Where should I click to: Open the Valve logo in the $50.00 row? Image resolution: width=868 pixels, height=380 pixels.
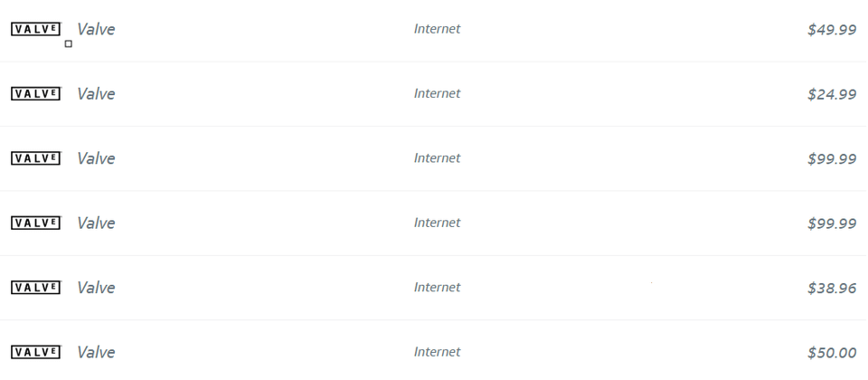[x=35, y=352]
